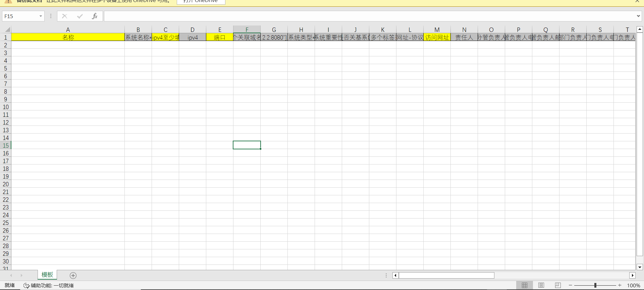
Task: Select the 模板 sheet tab
Action: pos(47,275)
